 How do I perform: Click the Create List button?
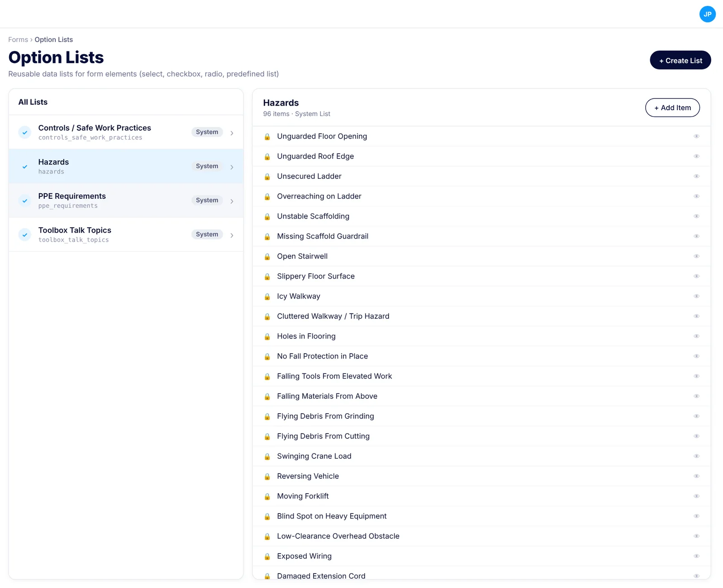(680, 60)
